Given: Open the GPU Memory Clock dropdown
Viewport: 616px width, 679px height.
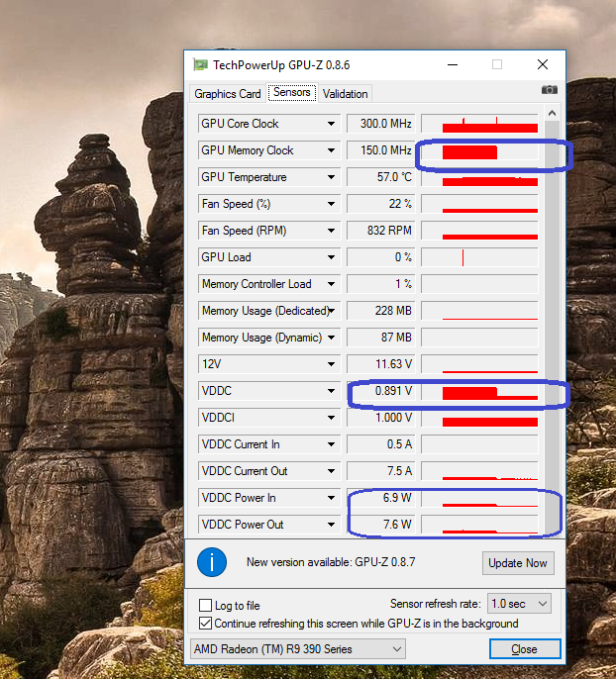Looking at the screenshot, I should click(x=331, y=150).
